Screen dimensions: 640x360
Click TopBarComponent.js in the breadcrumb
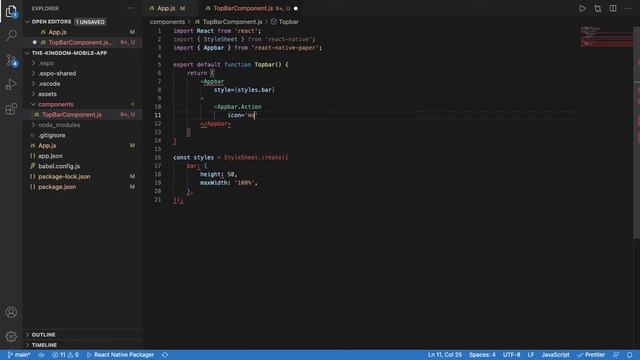(x=232, y=22)
